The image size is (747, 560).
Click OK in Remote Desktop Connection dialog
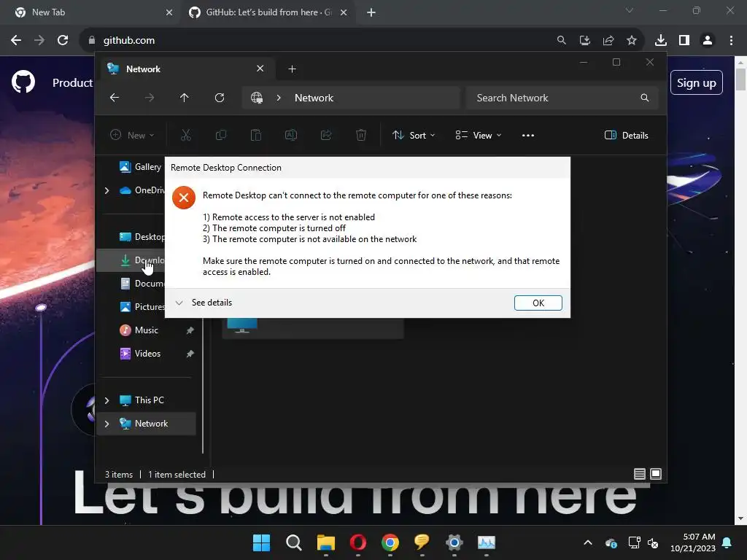pyautogui.click(x=538, y=303)
